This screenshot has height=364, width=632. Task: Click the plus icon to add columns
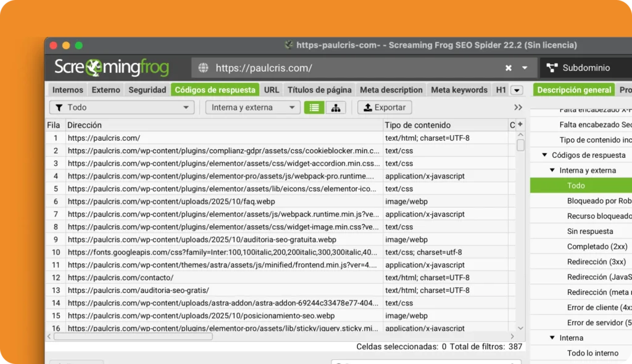tap(520, 125)
